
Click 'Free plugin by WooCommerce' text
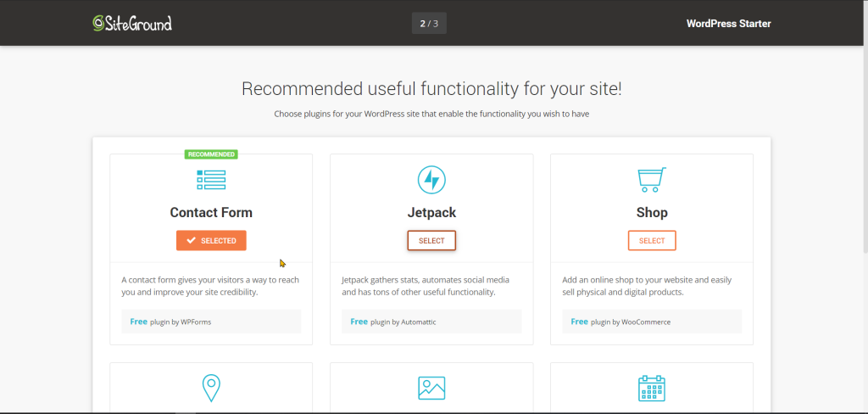point(620,322)
